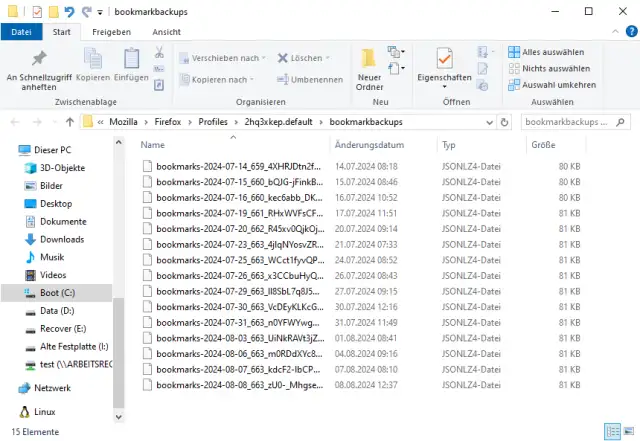Select the Data (D:) drive
This screenshot has height=441, width=640.
pyautogui.click(x=50, y=311)
